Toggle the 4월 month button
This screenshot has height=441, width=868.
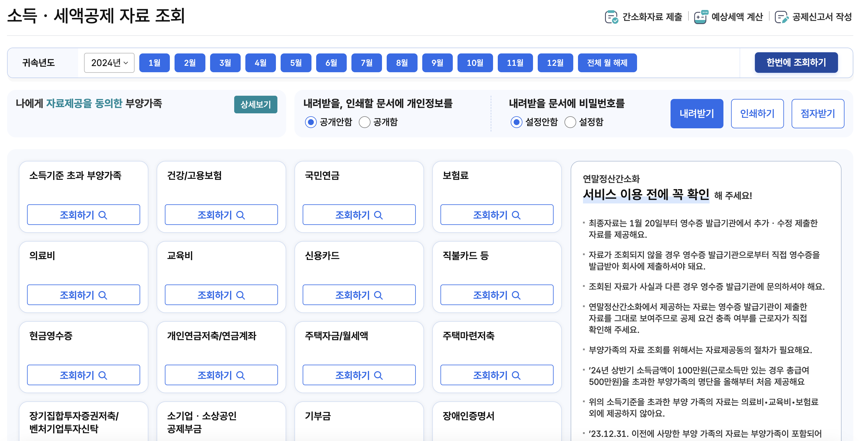[260, 63]
